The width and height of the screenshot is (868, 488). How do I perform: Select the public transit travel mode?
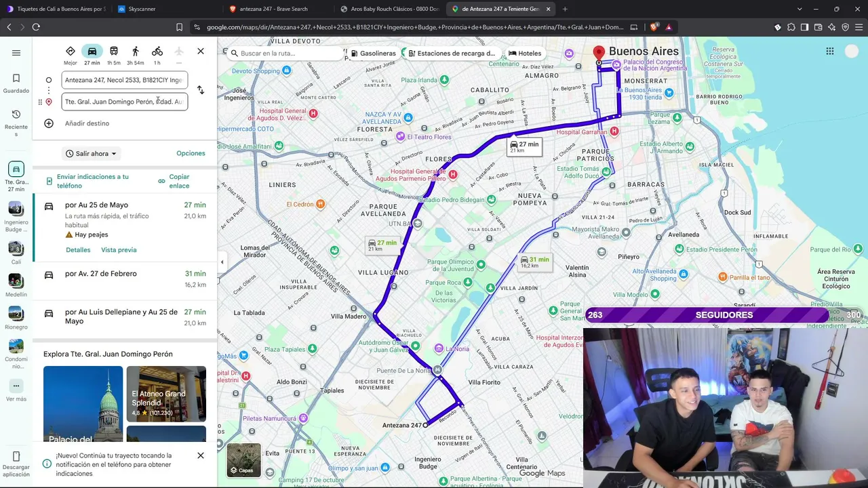coord(114,55)
